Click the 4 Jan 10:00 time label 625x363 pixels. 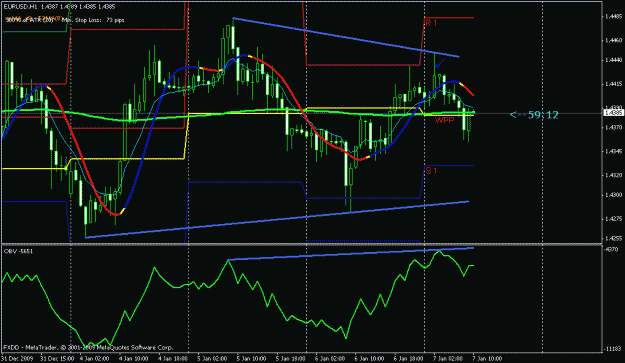134,358
